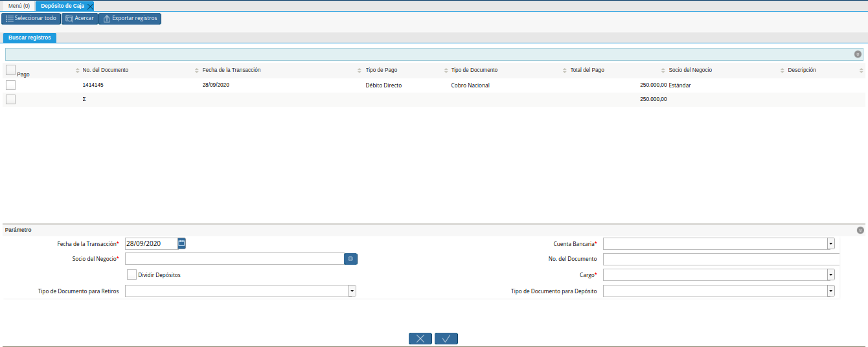Screen dimensions: 868x347
Task: Expand the Cuenta Bancaria dropdown
Action: click(830, 243)
